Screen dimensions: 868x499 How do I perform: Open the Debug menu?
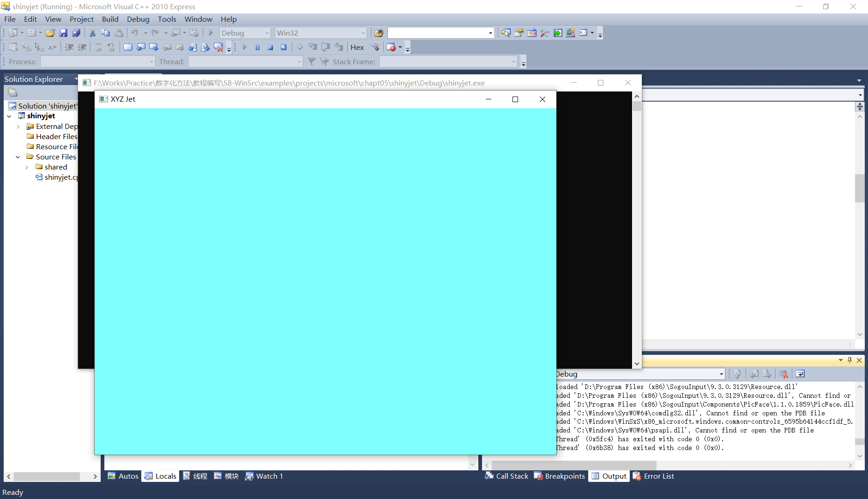click(138, 19)
